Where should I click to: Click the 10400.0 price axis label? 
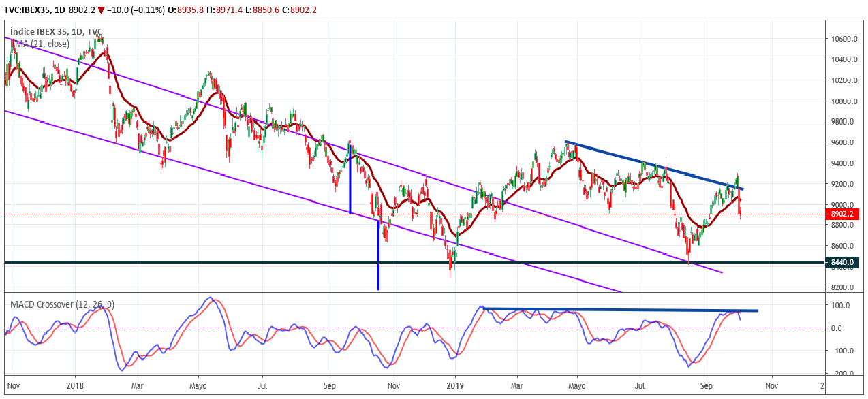coord(843,60)
